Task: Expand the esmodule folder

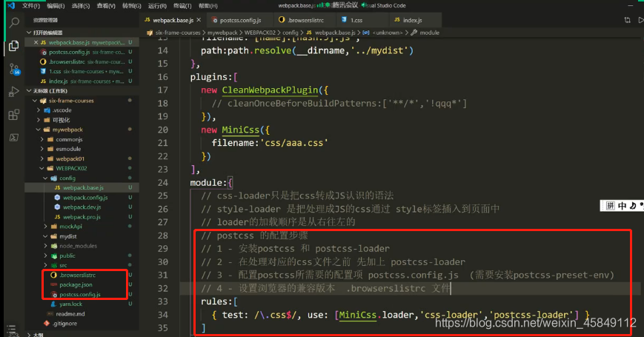Action: click(x=42, y=149)
